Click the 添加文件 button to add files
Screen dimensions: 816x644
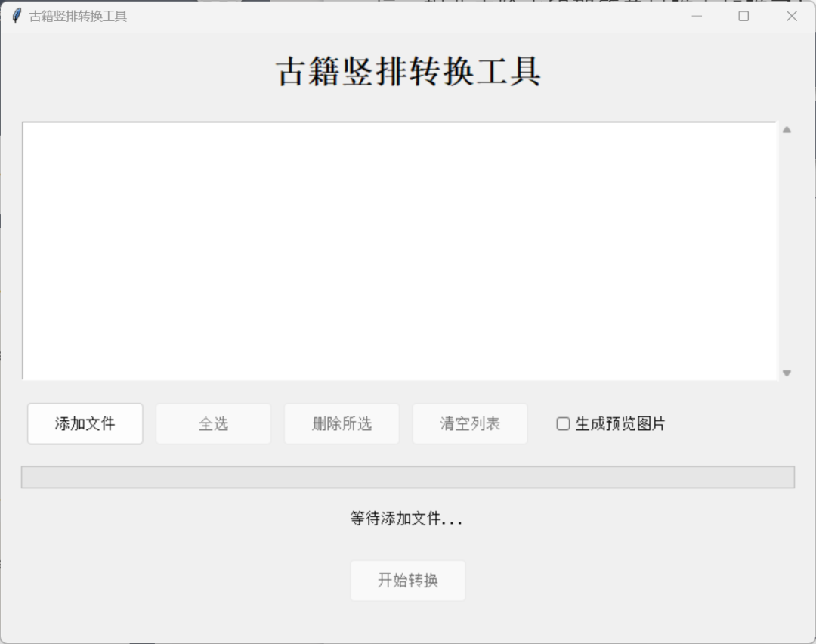[85, 423]
